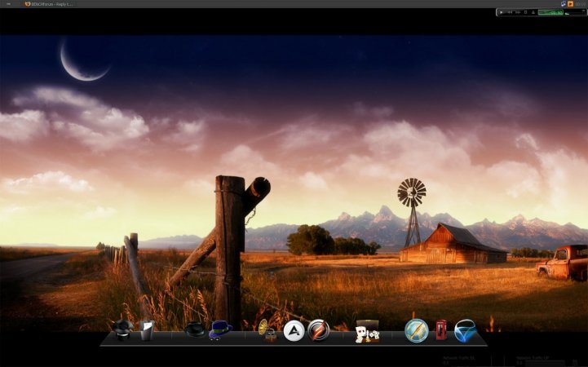This screenshot has height=367, width=588.
Task: Adjust the mini player volume slider
Action: coord(573,14)
